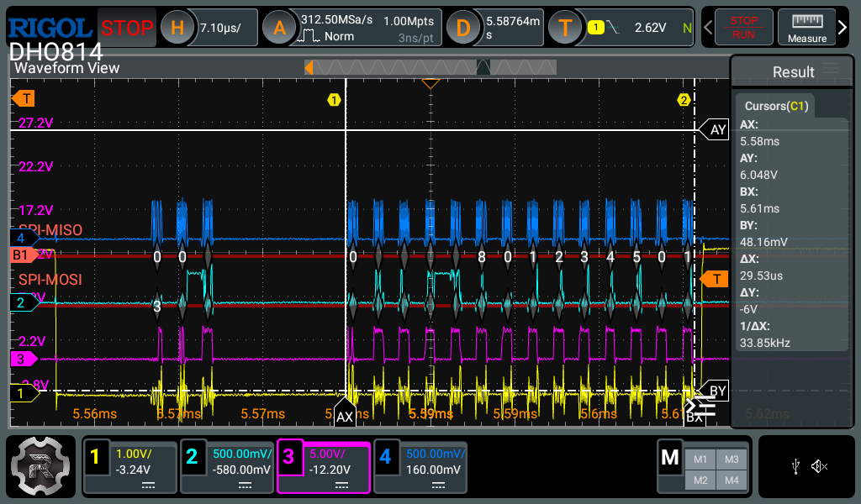861x504 pixels.
Task: Click the cursor 1 yellow marker
Action: tap(334, 100)
